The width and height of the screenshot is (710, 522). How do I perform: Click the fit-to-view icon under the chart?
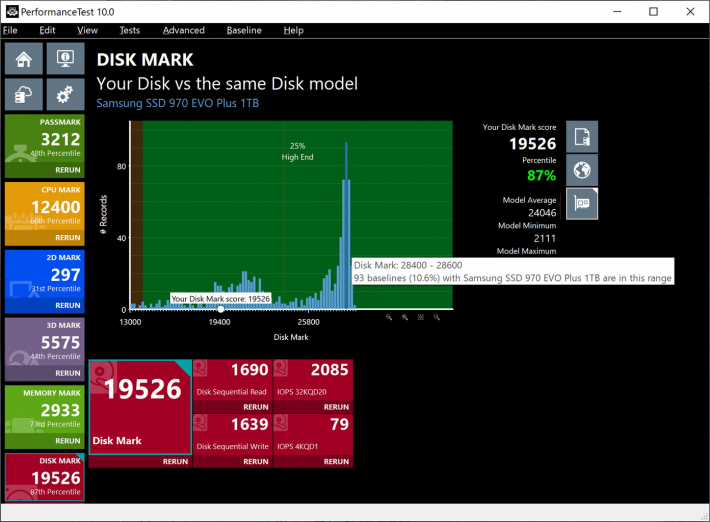click(421, 317)
